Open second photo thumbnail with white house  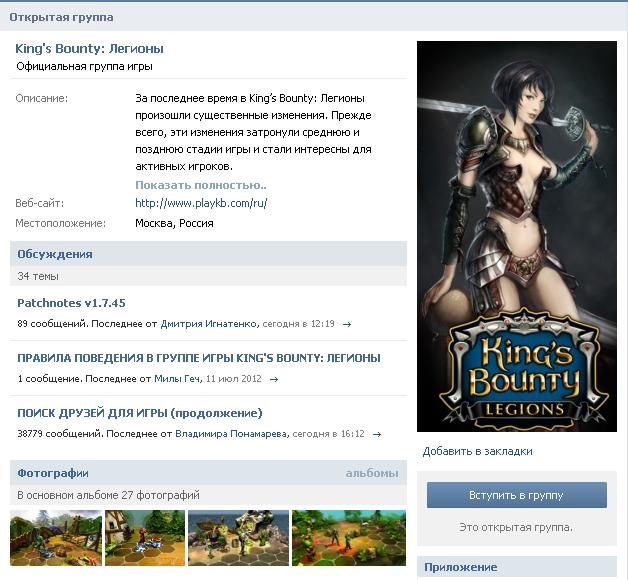pos(145,538)
